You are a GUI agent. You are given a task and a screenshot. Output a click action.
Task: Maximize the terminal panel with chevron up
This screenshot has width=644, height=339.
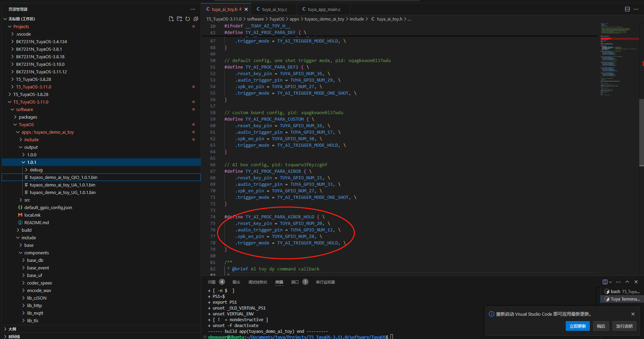[627, 282]
